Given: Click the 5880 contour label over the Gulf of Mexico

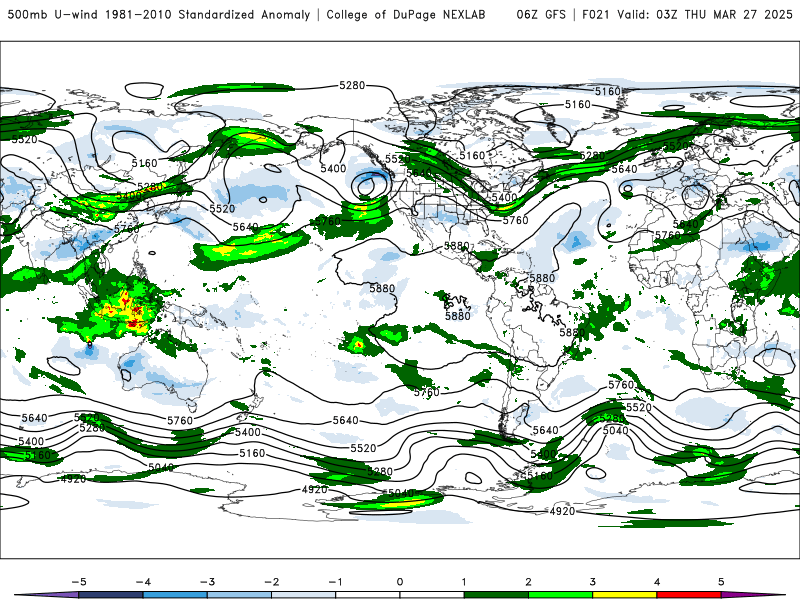Looking at the screenshot, I should (x=456, y=246).
